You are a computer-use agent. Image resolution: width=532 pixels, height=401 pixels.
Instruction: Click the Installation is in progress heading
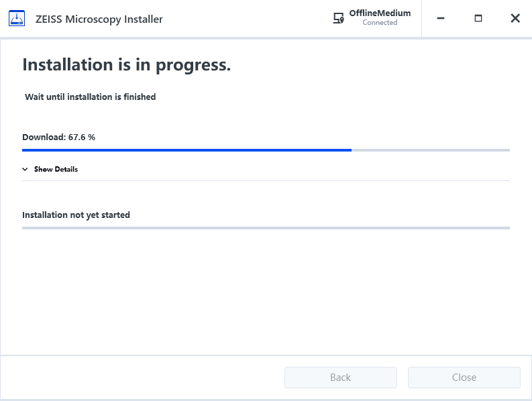pos(127,65)
